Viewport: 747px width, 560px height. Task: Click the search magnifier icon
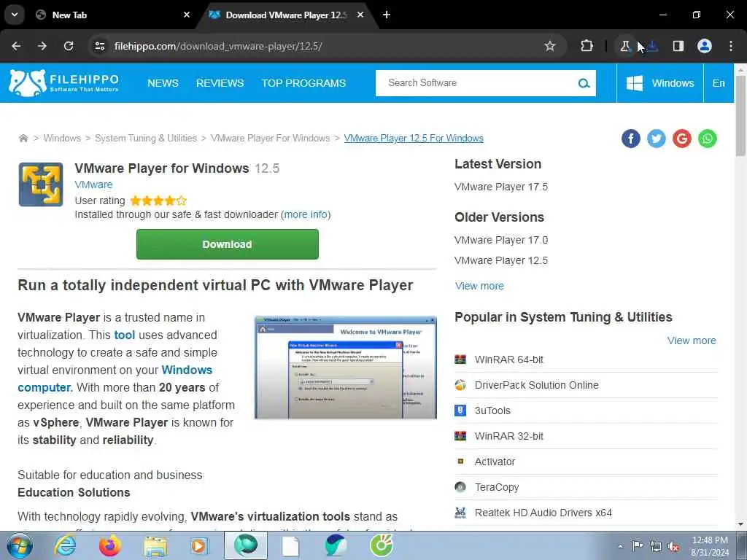(584, 83)
